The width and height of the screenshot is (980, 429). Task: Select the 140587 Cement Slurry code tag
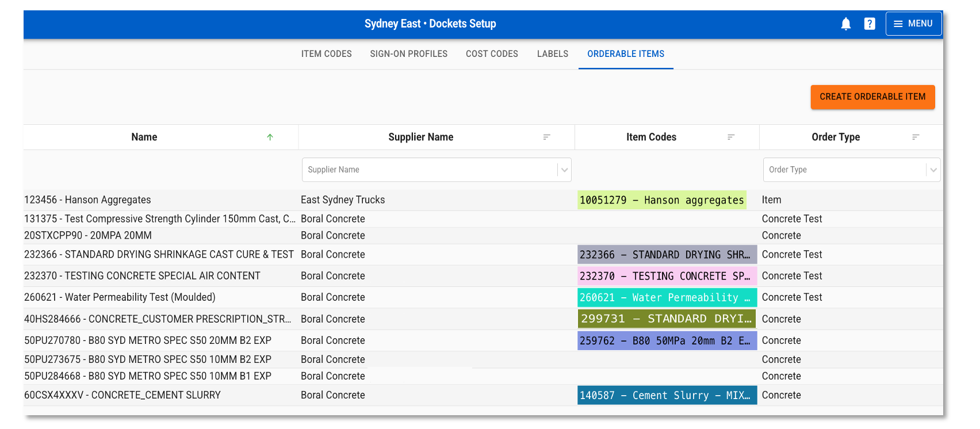point(667,396)
